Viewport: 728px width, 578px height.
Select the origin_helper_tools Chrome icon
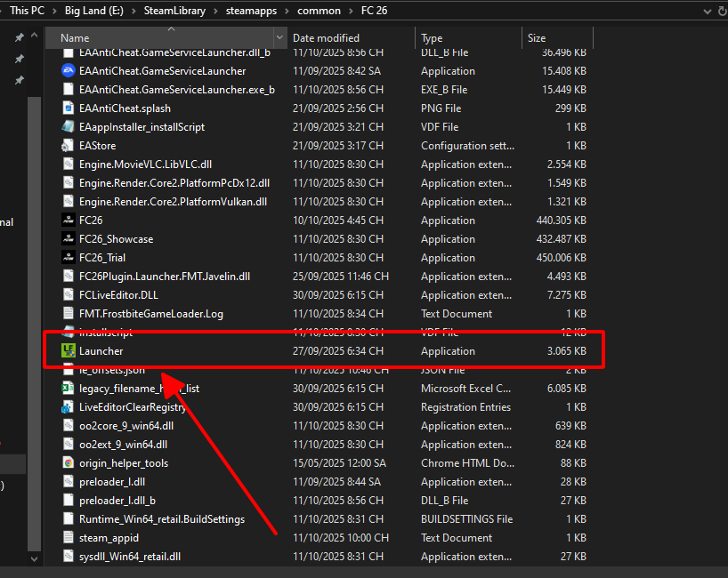pos(68,463)
